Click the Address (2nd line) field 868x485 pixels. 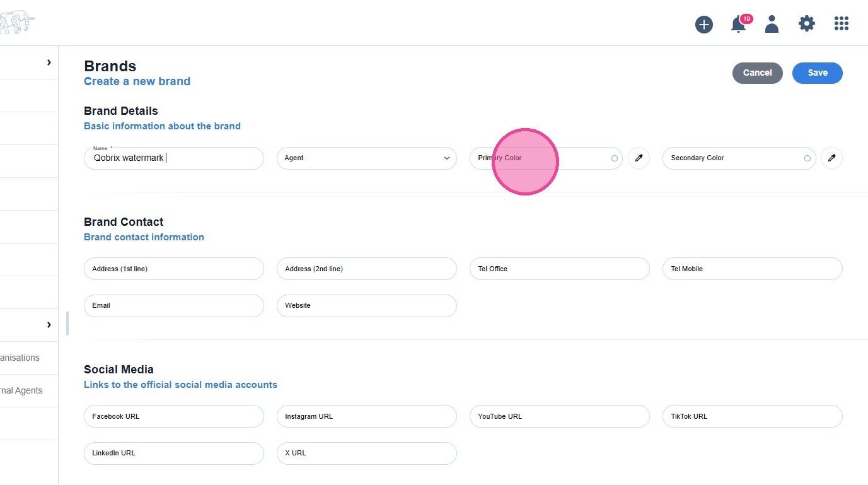[x=367, y=269]
